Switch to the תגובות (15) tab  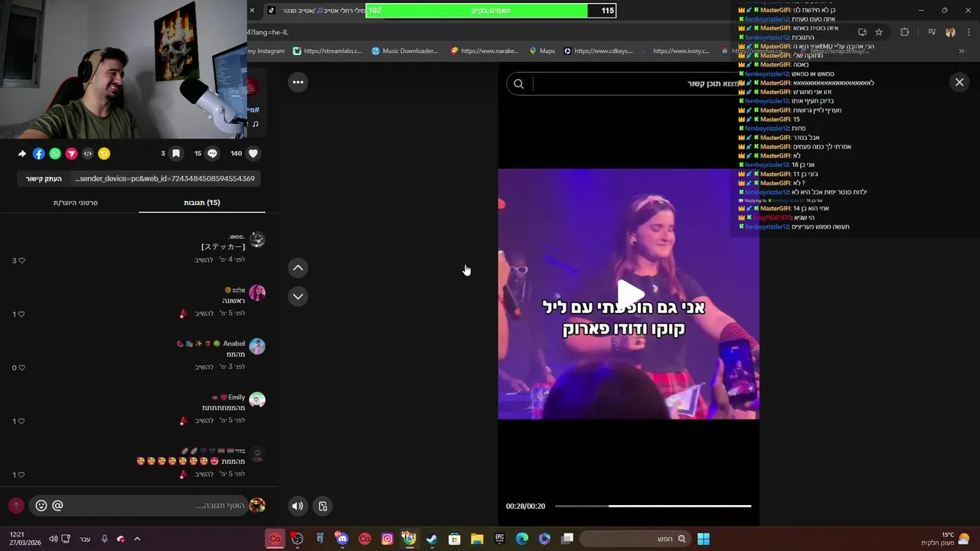pos(202,203)
